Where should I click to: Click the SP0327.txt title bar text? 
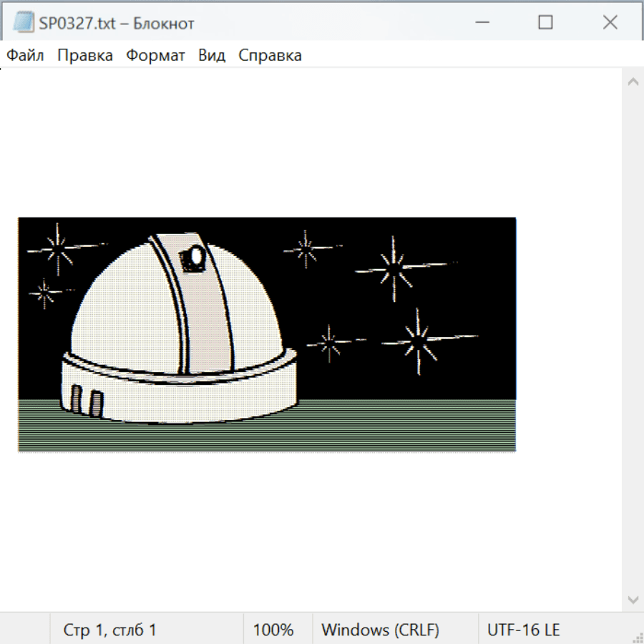tap(117, 24)
